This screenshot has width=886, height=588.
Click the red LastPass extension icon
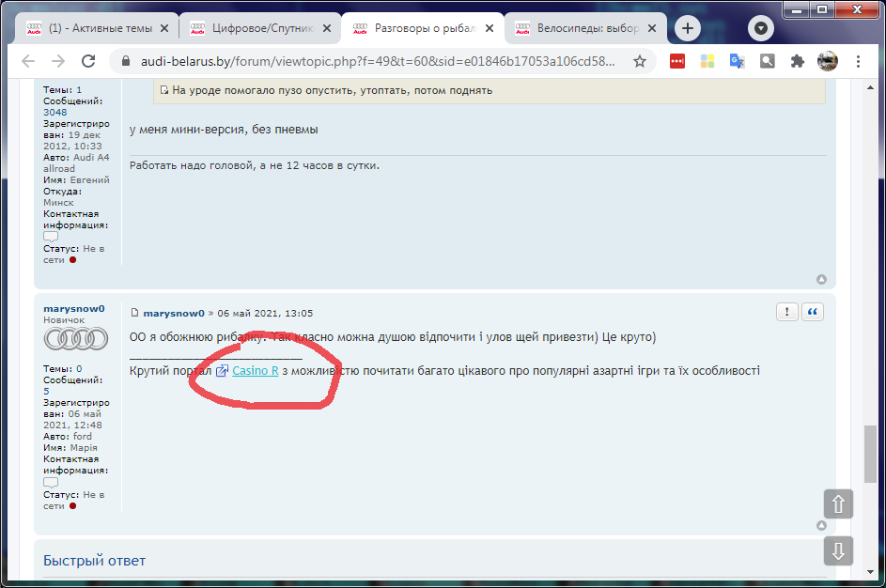click(x=677, y=61)
